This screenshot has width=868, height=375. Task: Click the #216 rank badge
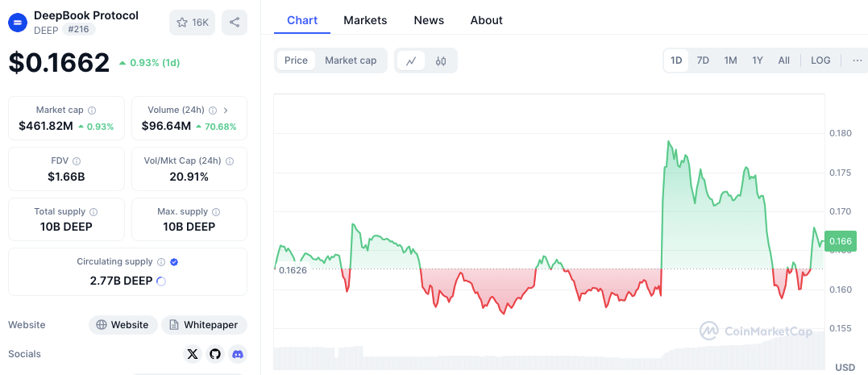[79, 29]
